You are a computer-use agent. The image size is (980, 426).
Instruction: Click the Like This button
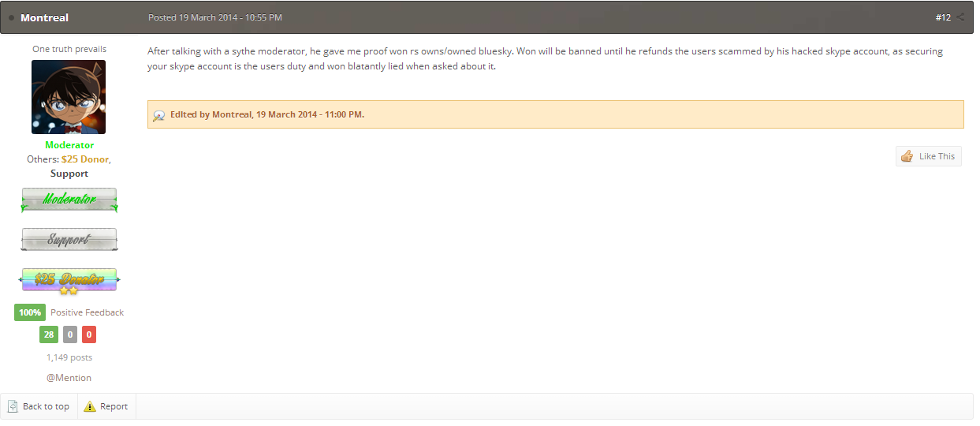click(929, 156)
